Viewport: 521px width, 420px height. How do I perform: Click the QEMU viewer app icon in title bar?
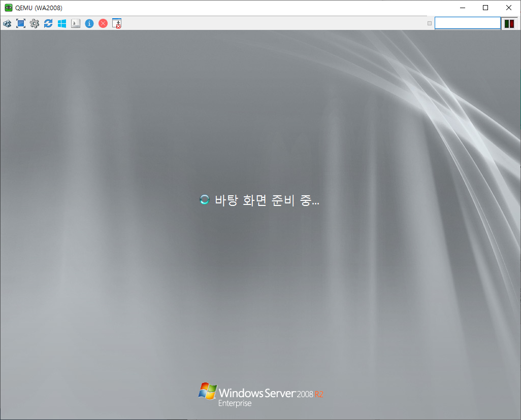pos(8,8)
